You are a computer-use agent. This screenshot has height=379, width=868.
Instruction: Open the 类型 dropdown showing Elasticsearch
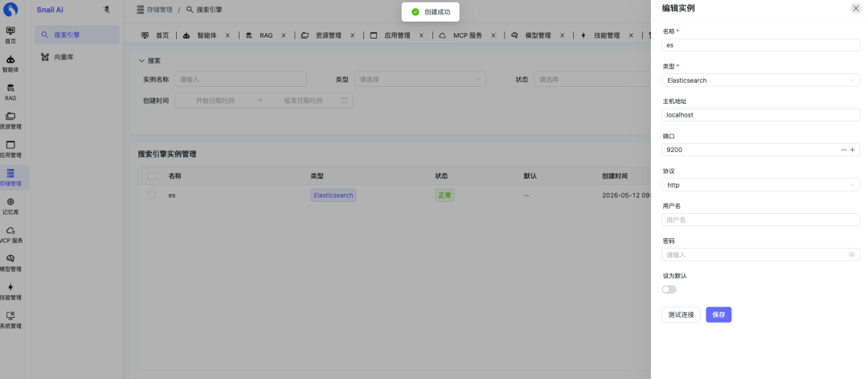pyautogui.click(x=760, y=80)
